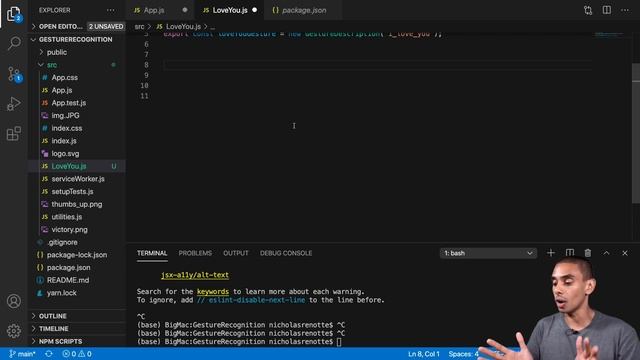
Task: Open img.JPG in the file tree
Action: 65,116
